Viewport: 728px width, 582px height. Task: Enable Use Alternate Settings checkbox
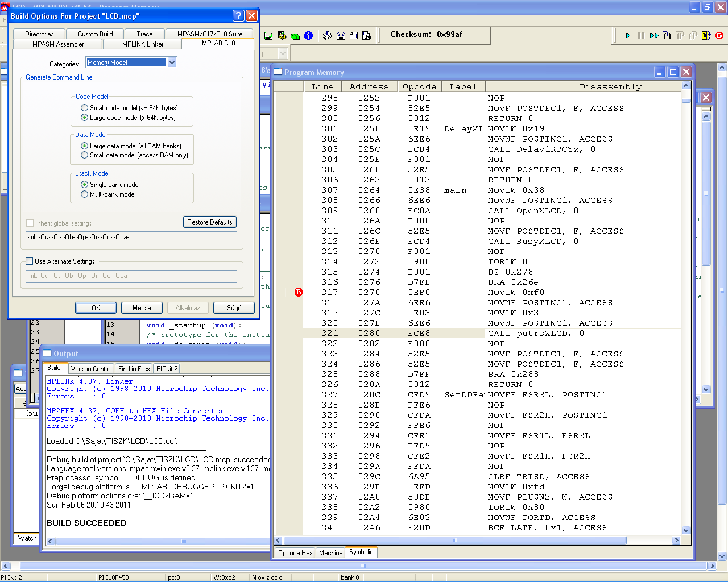[30, 261]
